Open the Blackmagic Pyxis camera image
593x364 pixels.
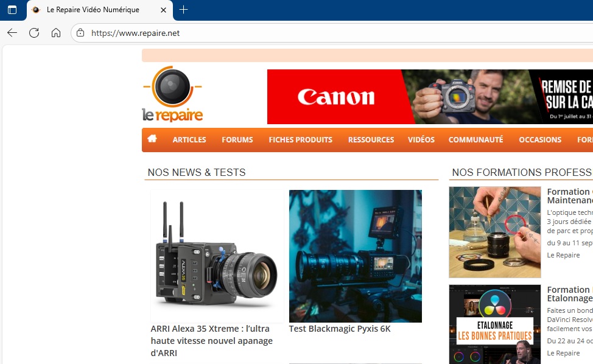coord(355,256)
